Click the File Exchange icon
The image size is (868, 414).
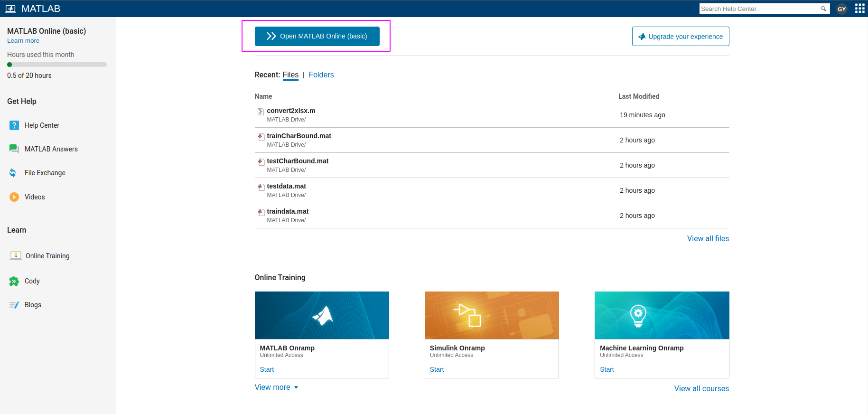point(13,173)
